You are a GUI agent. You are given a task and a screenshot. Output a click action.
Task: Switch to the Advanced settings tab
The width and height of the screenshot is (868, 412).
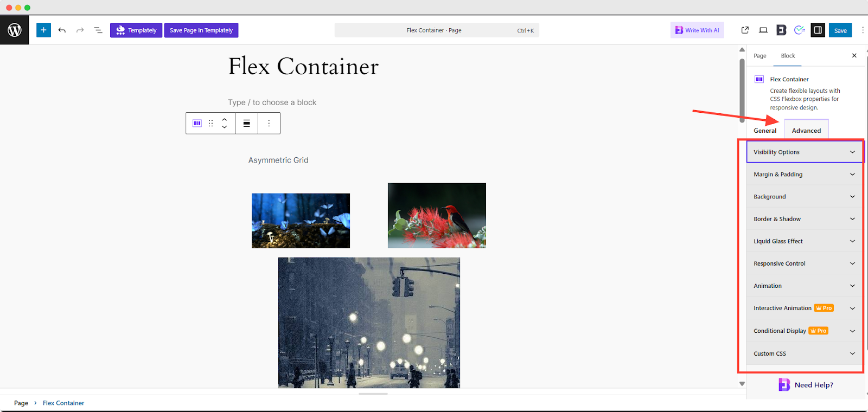click(806, 131)
